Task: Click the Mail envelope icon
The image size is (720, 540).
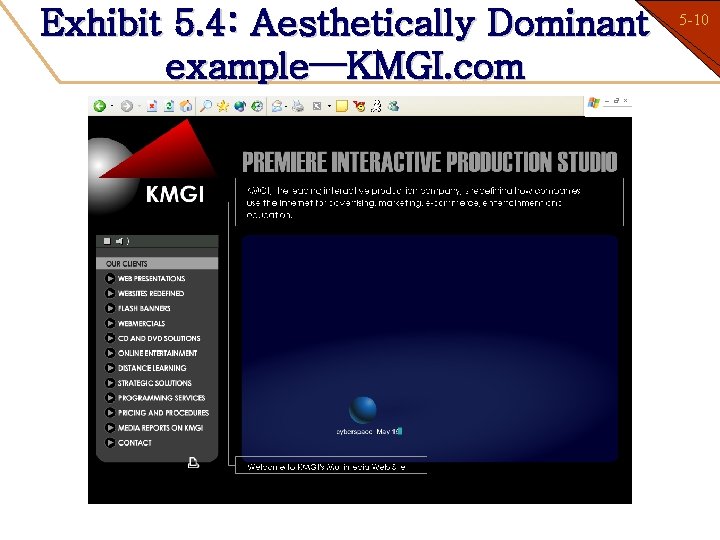Action: pos(276,106)
